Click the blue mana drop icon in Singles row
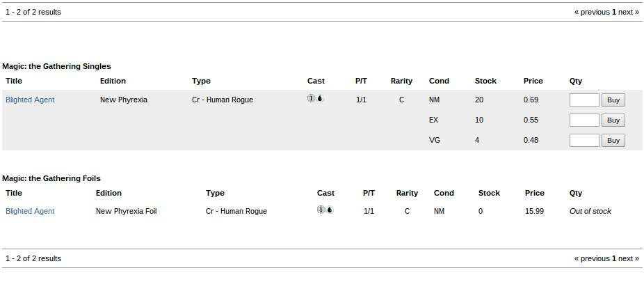Image resolution: width=644 pixels, height=282 pixels. click(320, 98)
